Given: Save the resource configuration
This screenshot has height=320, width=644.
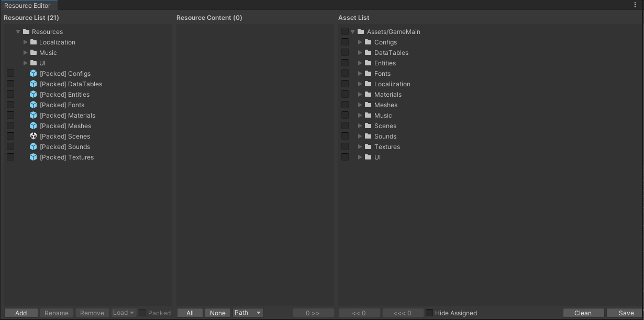Looking at the screenshot, I should [626, 313].
